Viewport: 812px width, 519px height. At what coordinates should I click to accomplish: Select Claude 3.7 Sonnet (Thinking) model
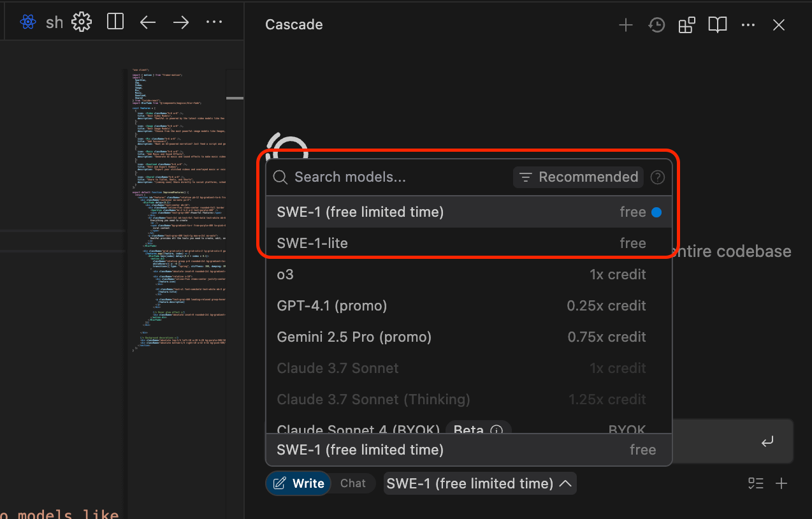[x=468, y=399]
